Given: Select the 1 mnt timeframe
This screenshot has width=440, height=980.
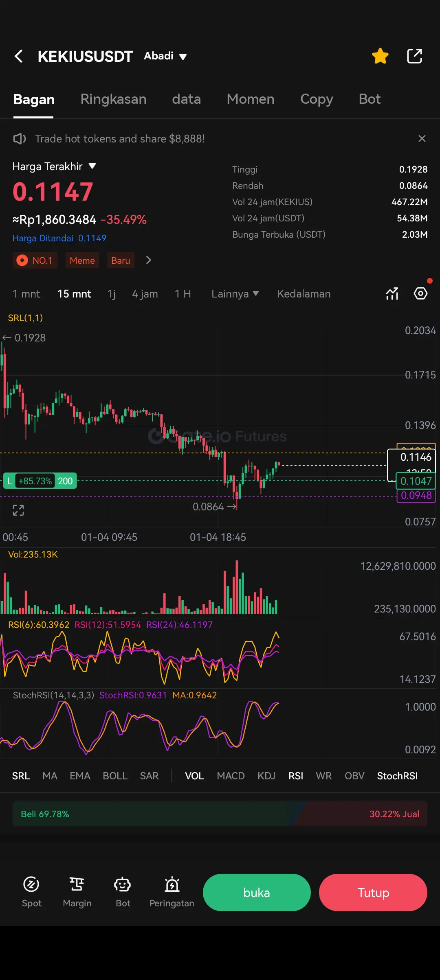Looking at the screenshot, I should 26,294.
